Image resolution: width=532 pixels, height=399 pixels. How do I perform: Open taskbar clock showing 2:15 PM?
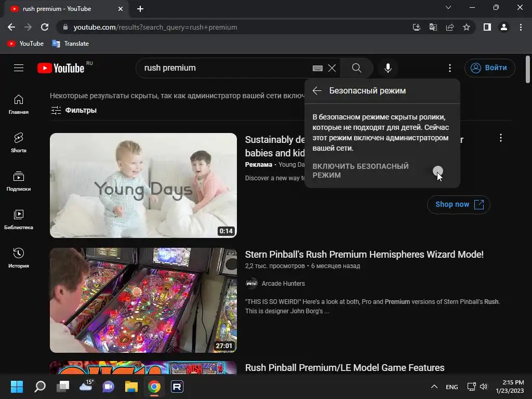510,387
